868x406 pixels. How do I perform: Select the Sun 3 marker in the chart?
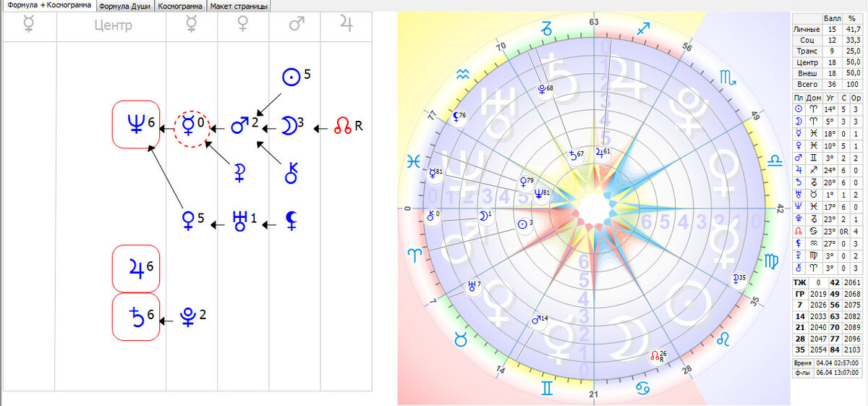click(525, 224)
